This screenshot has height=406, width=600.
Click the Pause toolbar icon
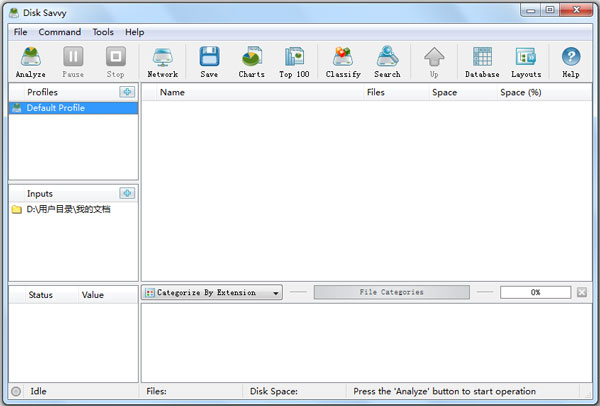(73, 62)
